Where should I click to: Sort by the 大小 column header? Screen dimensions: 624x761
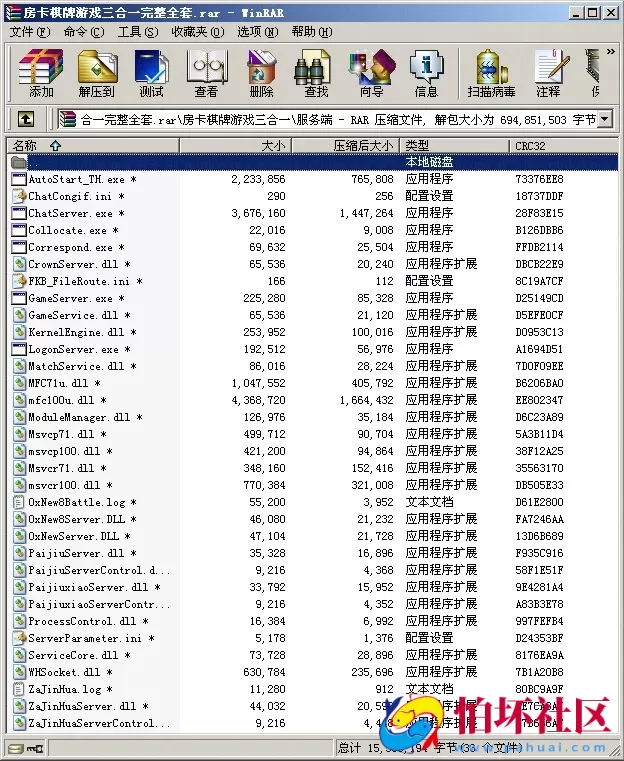[x=235, y=146]
